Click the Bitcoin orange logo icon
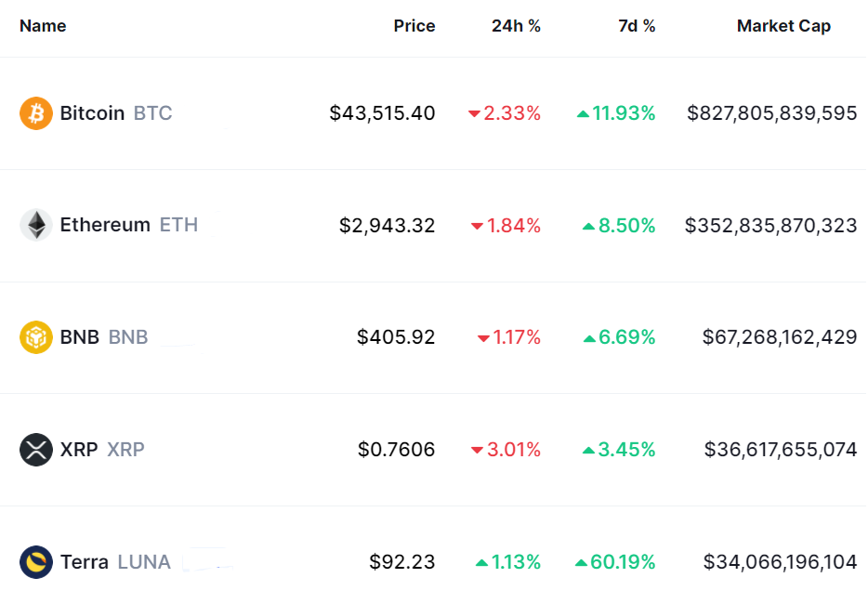Screen dimensions: 868x604 [36, 113]
